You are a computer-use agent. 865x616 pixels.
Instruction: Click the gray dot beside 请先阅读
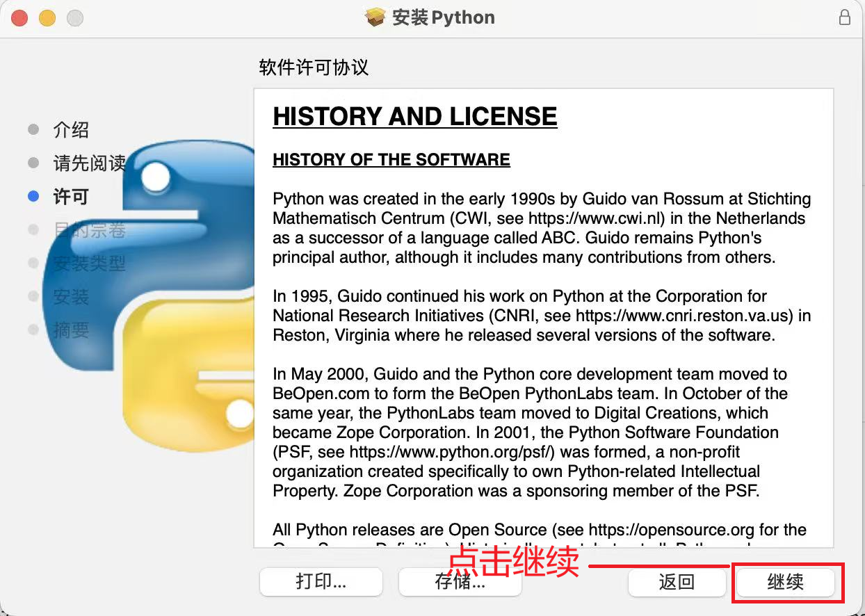click(33, 162)
